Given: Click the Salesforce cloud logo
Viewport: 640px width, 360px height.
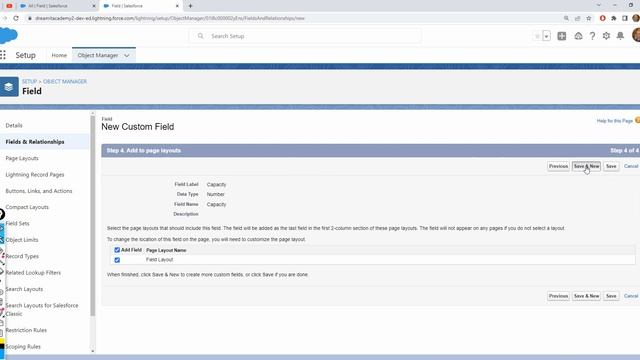Looking at the screenshot, I should point(9,36).
